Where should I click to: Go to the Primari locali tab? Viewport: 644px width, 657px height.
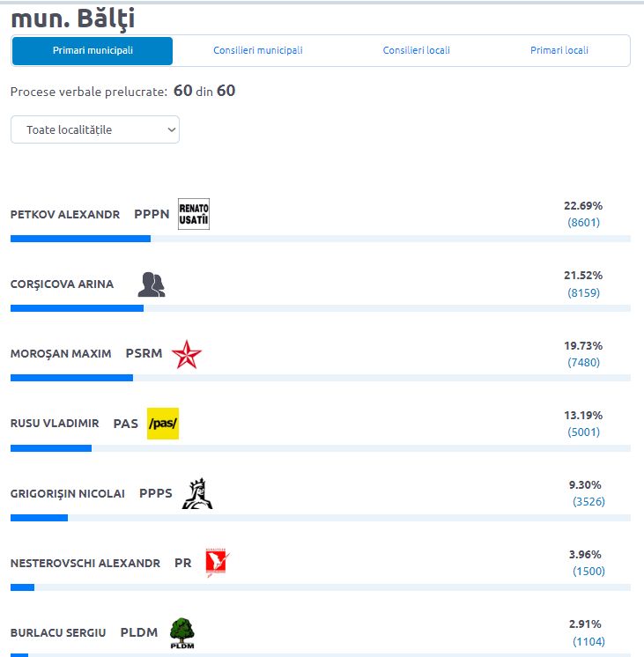pyautogui.click(x=559, y=51)
